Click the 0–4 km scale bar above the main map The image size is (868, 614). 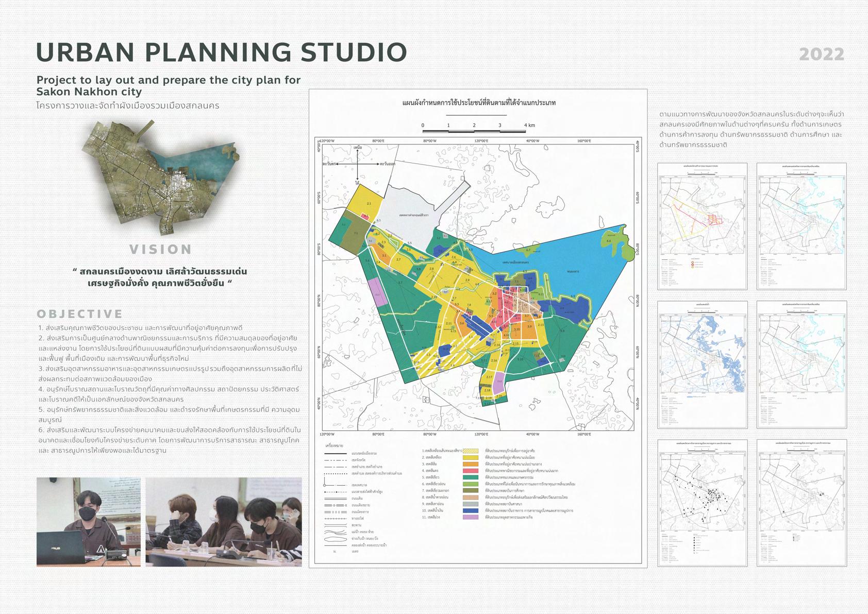pyautogui.click(x=479, y=128)
